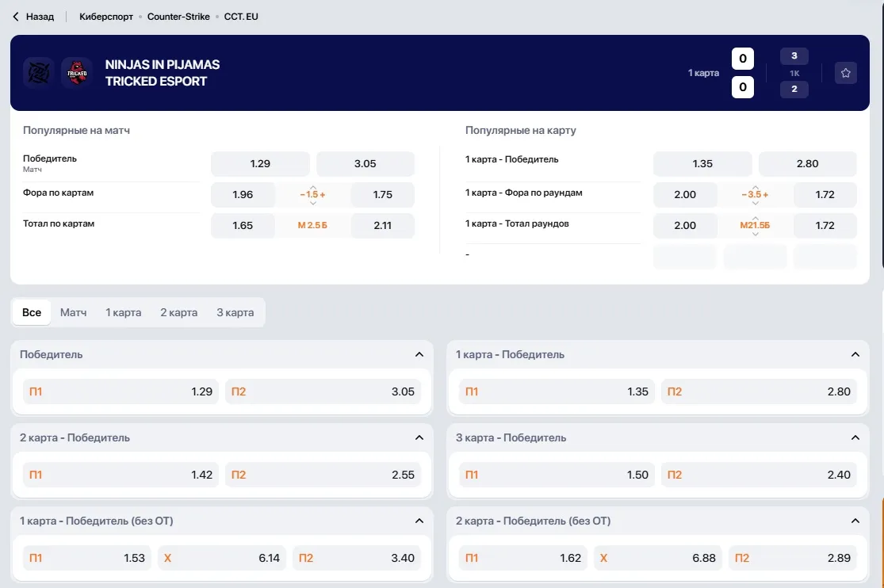Collapse 2 карта - Победитель (без ОТ) section

[855, 521]
